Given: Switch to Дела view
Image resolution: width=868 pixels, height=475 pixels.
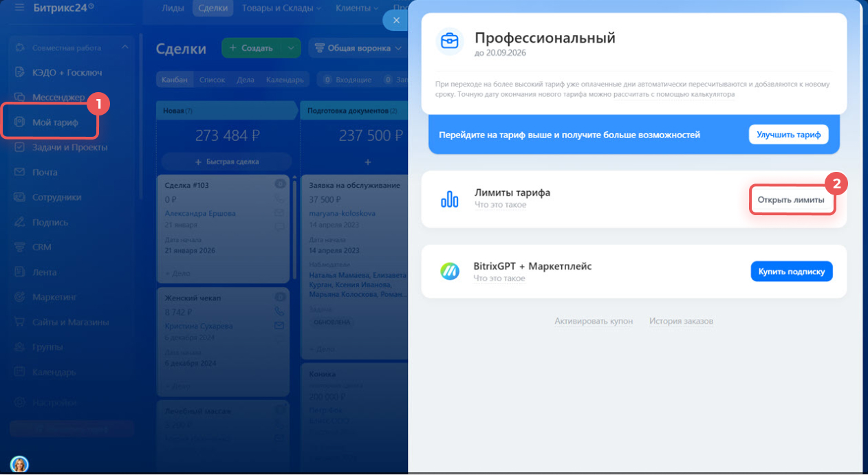Looking at the screenshot, I should [x=246, y=80].
